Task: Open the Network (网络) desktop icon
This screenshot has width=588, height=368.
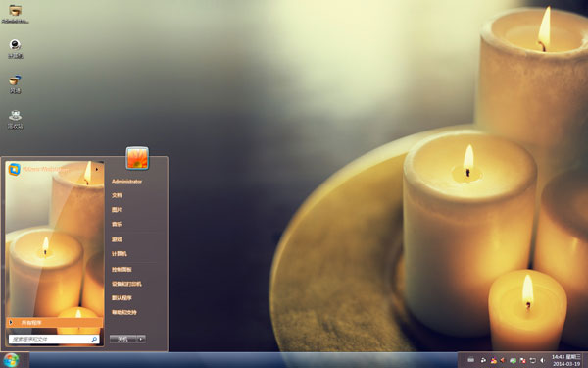Action: click(15, 83)
